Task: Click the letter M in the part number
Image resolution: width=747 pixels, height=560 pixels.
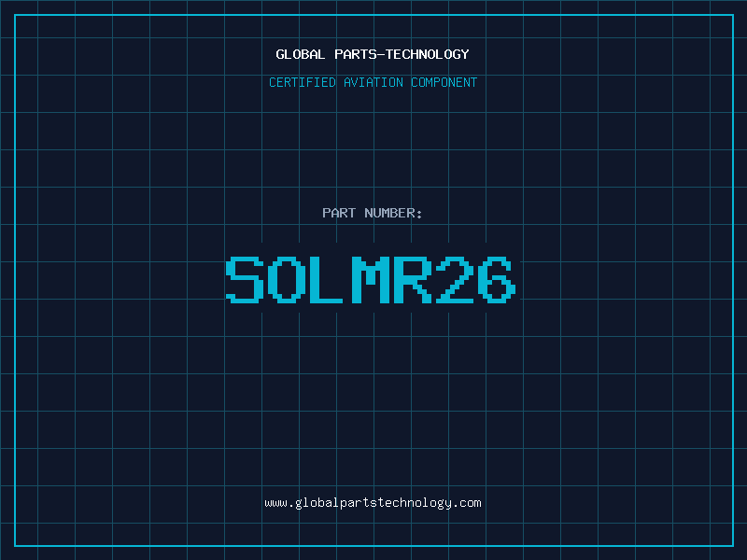Action: pos(369,280)
